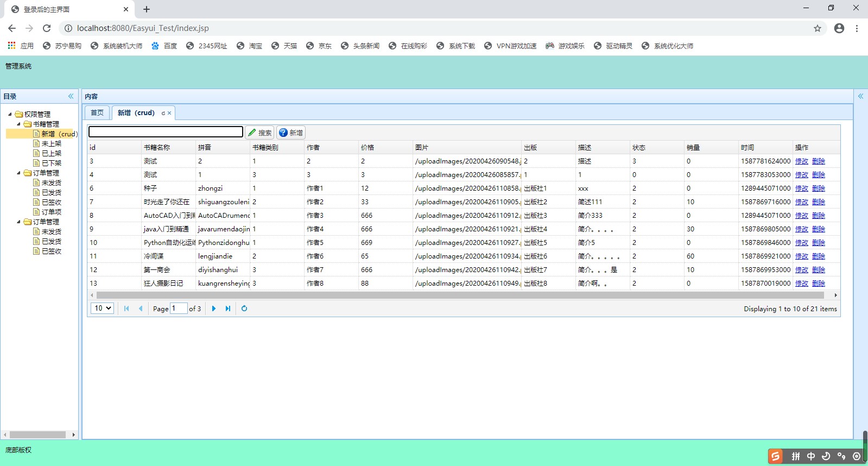
Task: Open the 淘宝 bookmark
Action: 250,46
